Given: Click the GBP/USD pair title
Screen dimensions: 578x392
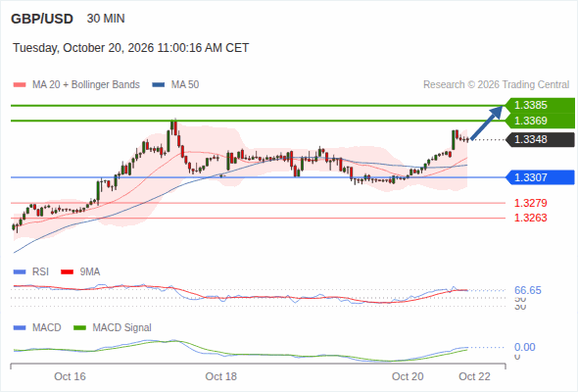Looking at the screenshot, I should (x=42, y=19).
